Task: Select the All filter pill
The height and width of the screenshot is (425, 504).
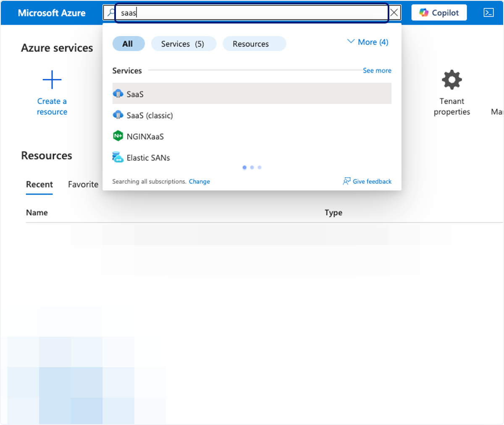Action: [128, 44]
